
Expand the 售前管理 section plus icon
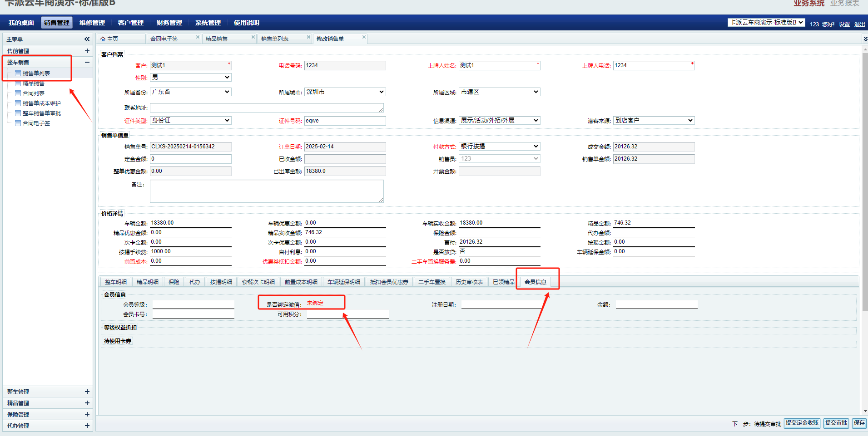click(x=87, y=51)
